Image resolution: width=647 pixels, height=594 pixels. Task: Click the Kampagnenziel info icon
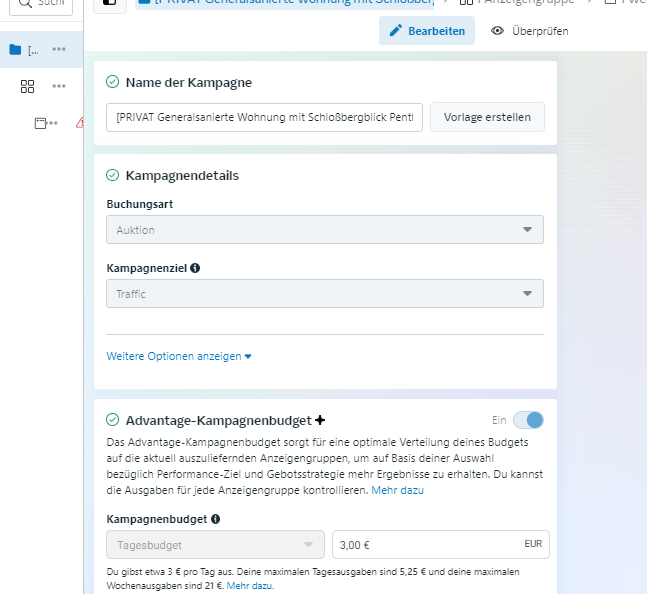point(195,268)
